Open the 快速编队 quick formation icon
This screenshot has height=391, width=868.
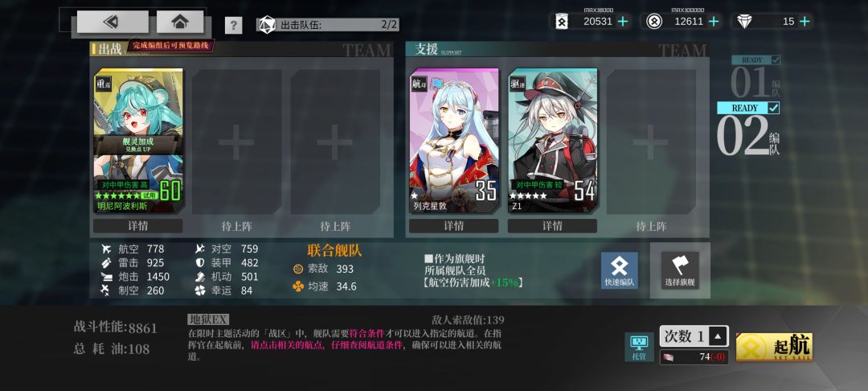point(620,270)
